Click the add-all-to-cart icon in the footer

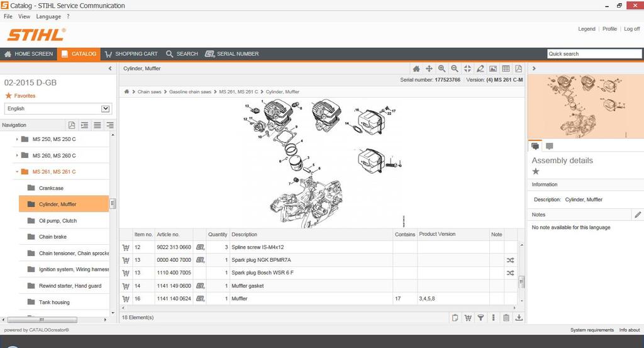468,318
